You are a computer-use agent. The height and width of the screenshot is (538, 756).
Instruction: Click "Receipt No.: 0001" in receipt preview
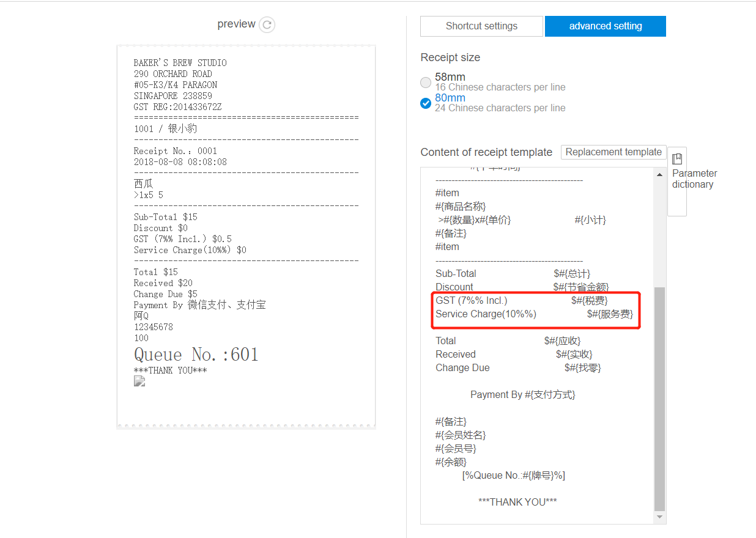click(176, 151)
